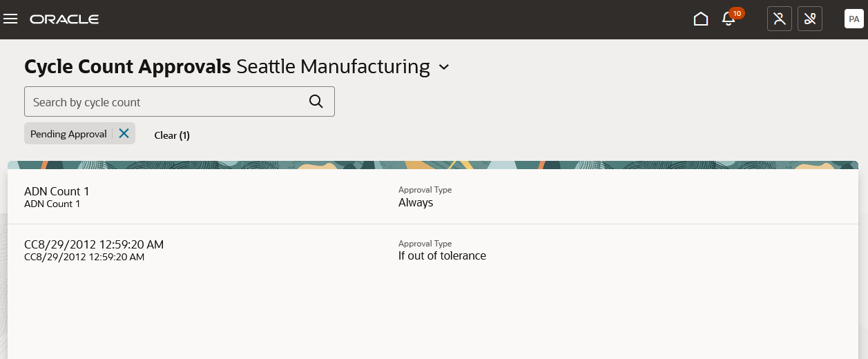Image resolution: width=868 pixels, height=359 pixels.
Task: Click the Always approval type value
Action: (416, 203)
